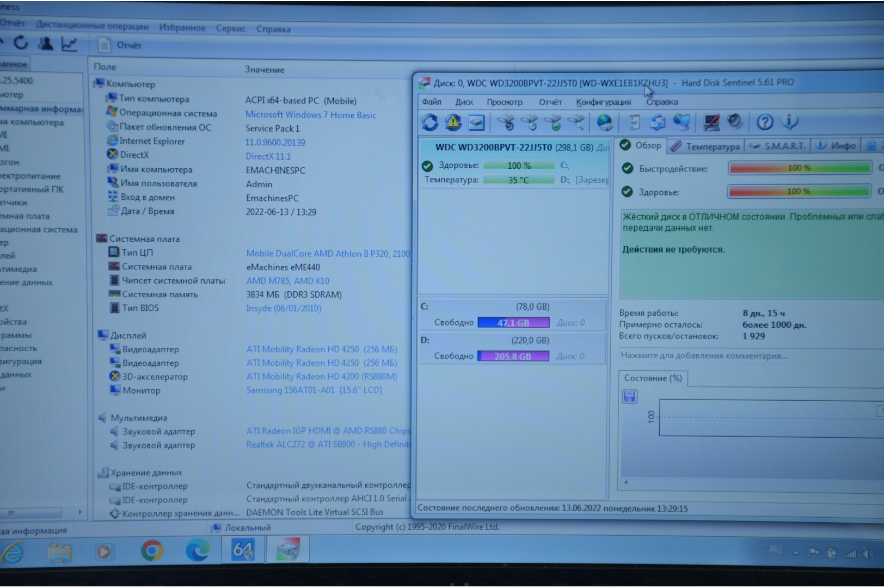Click the AIDA64 graph chart toolbar icon

pyautogui.click(x=69, y=44)
